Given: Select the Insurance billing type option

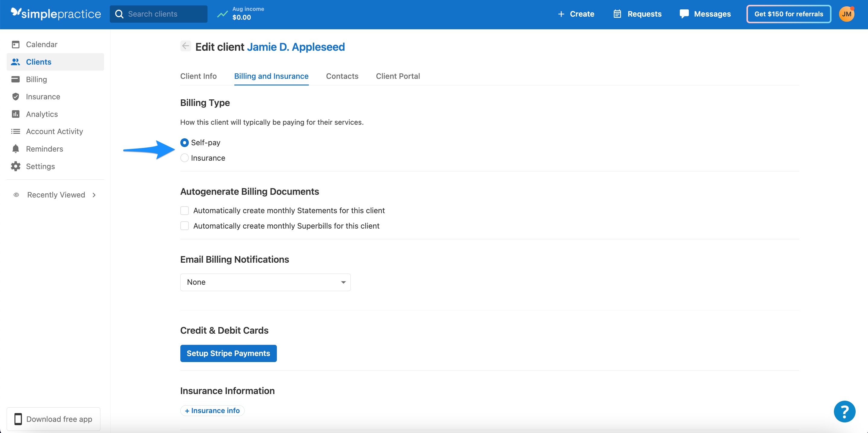Looking at the screenshot, I should (x=184, y=158).
